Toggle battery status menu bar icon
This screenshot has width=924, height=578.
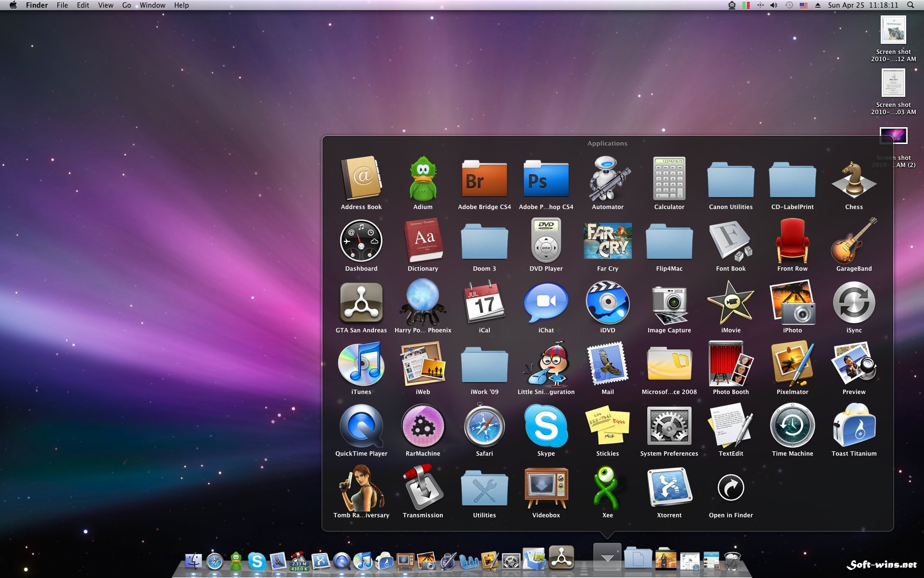pyautogui.click(x=745, y=5)
